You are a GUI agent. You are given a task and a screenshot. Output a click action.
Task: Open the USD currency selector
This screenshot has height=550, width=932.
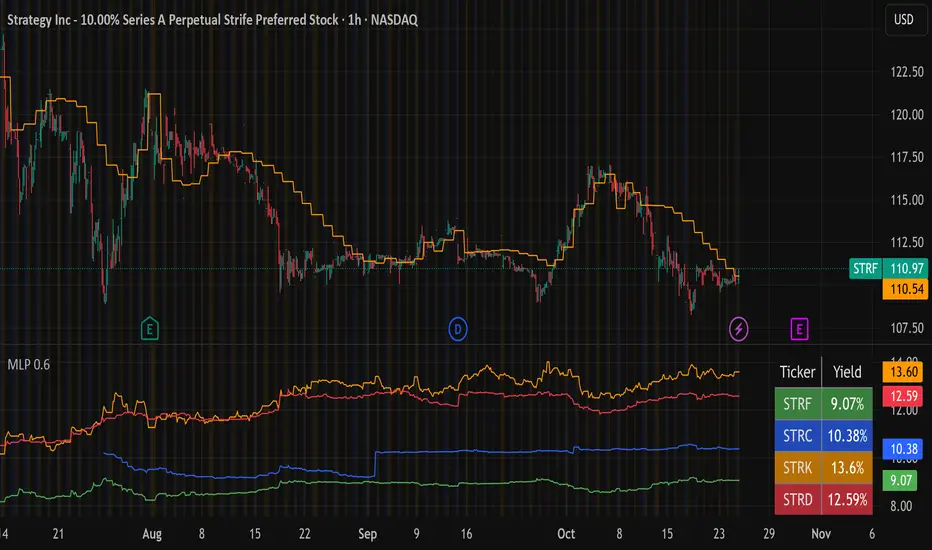tap(903, 21)
